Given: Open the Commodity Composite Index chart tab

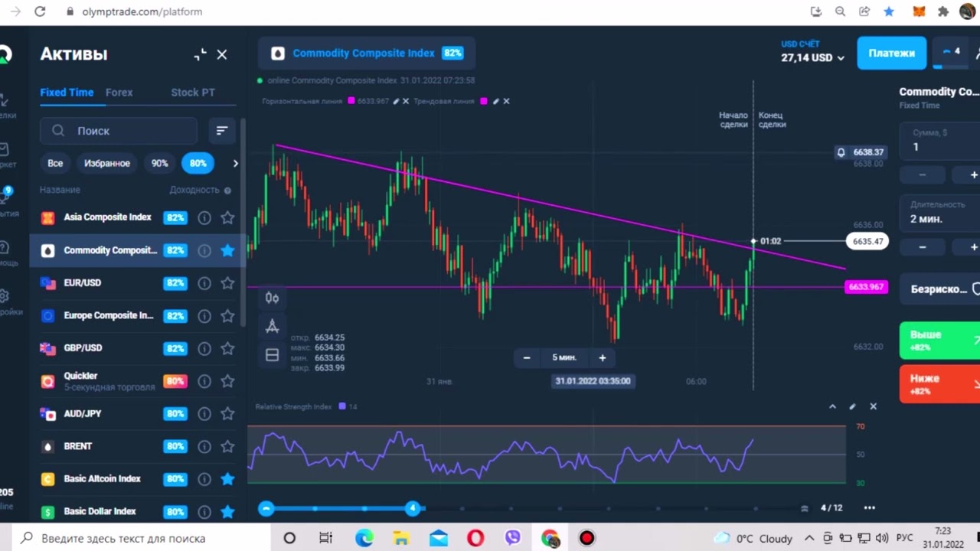Looking at the screenshot, I should click(366, 54).
